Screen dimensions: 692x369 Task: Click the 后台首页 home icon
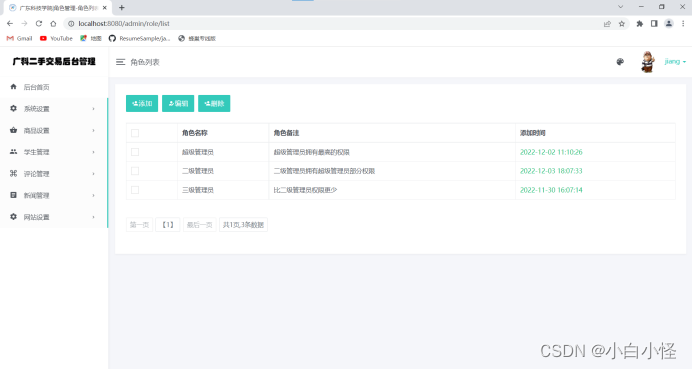coord(13,87)
